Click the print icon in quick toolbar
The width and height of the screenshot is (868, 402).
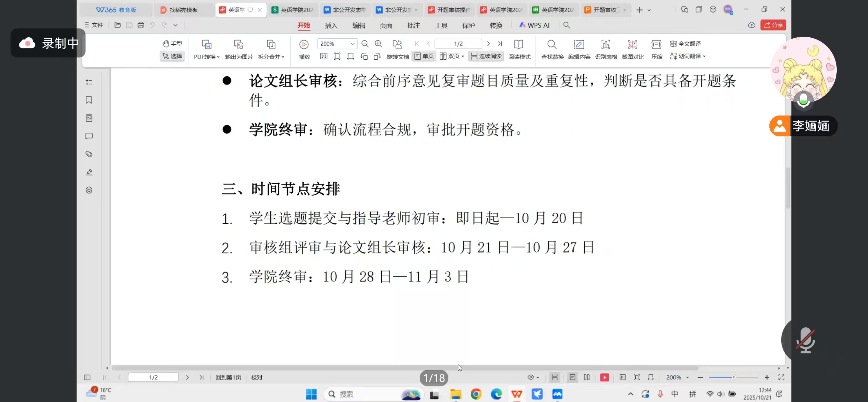tap(141, 25)
